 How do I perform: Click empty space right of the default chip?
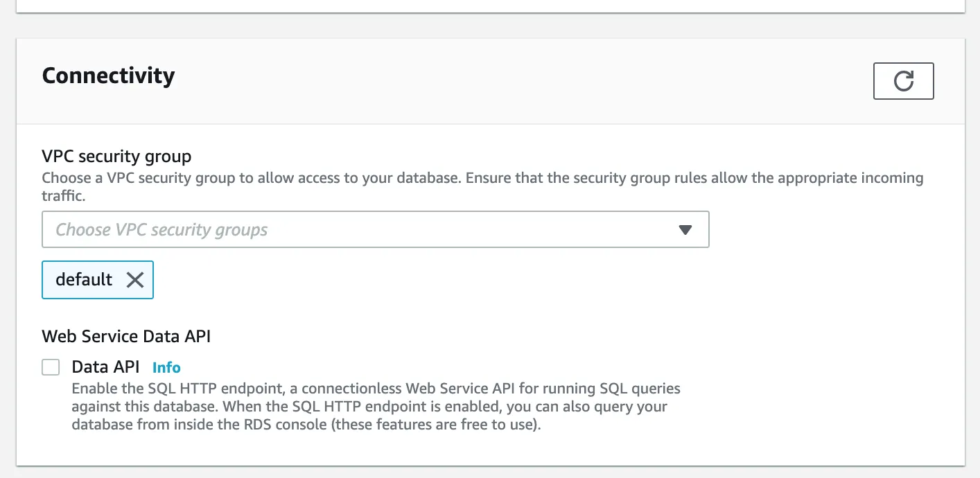click(416, 280)
